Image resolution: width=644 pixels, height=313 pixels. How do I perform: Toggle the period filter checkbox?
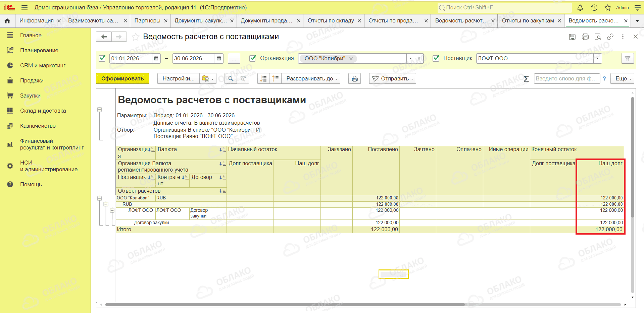point(102,58)
